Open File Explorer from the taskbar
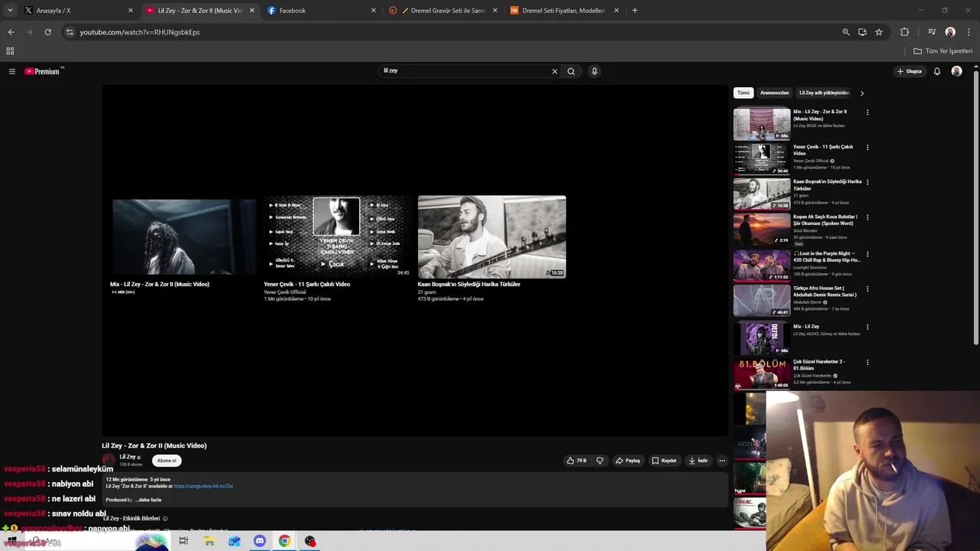Image resolution: width=980 pixels, height=551 pixels. [209, 541]
